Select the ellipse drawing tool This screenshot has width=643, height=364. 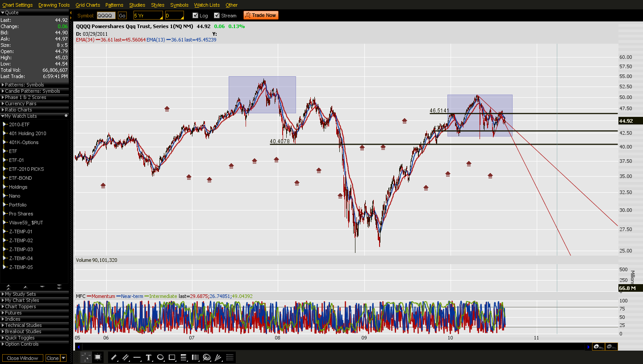(160, 357)
